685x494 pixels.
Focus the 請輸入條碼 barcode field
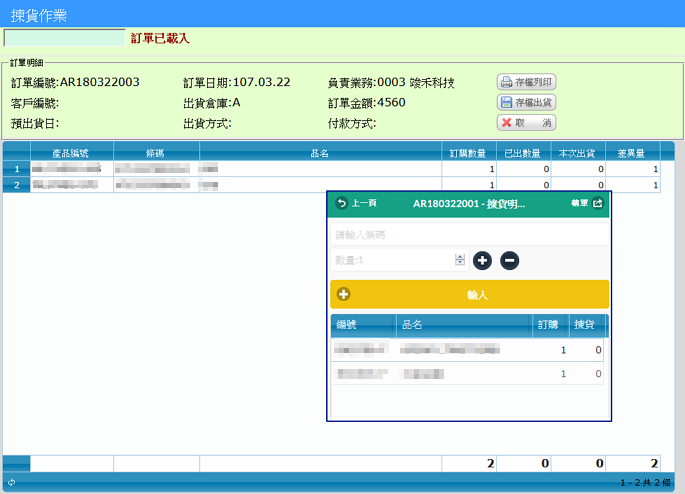pos(468,235)
